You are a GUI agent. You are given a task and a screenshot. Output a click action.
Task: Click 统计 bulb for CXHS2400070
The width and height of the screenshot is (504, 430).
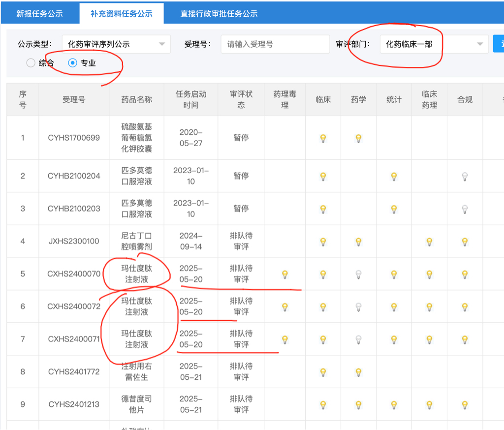[394, 275]
